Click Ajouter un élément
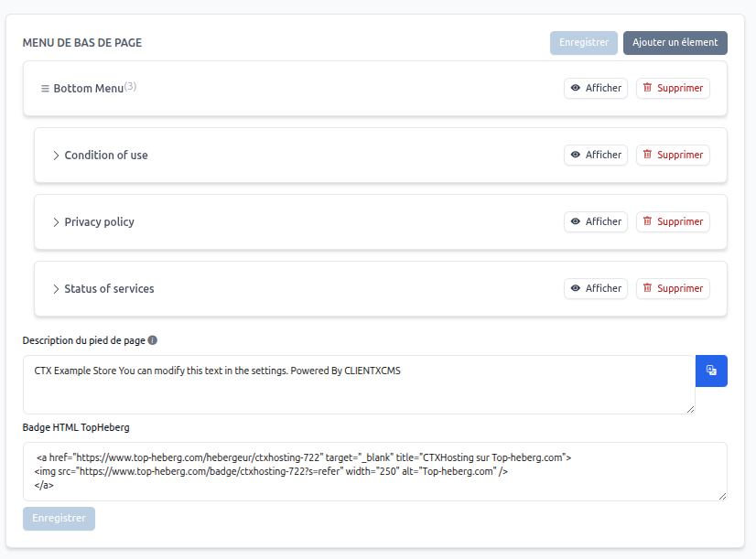Screen dimensions: 756x559 [x=675, y=42]
